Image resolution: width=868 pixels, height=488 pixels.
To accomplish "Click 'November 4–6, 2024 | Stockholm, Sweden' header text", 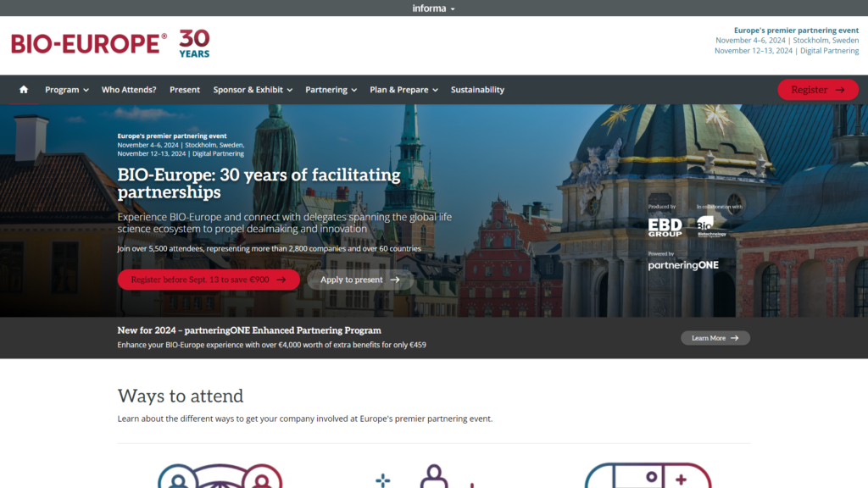I will (787, 41).
